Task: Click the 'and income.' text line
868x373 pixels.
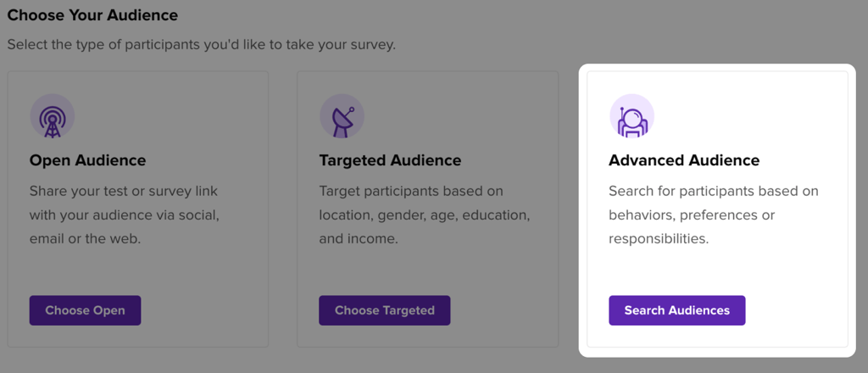Action: (x=358, y=239)
